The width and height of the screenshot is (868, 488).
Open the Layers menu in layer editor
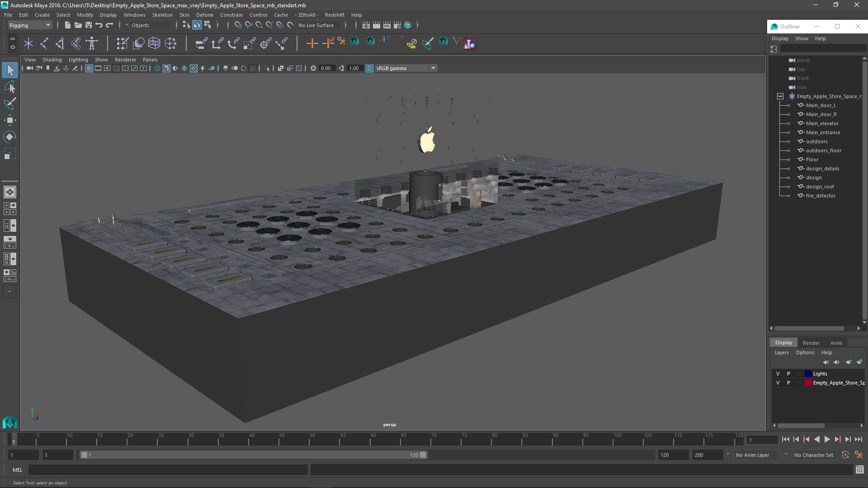click(x=781, y=353)
